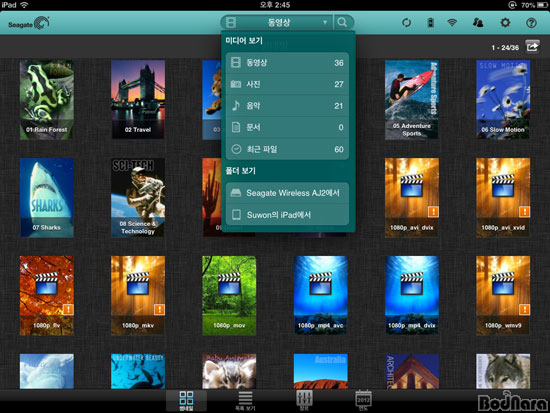Open the settings gear
Viewport: 550px width, 413px height.
click(x=505, y=23)
